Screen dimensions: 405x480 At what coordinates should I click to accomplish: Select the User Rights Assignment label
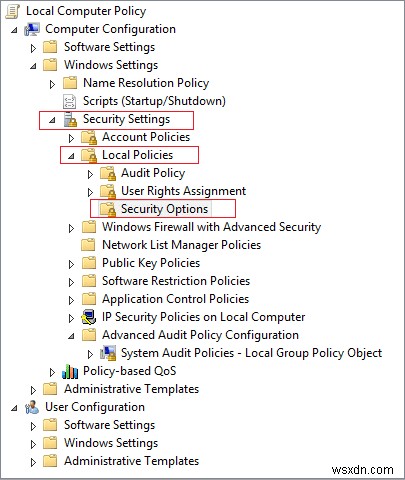pyautogui.click(x=183, y=191)
